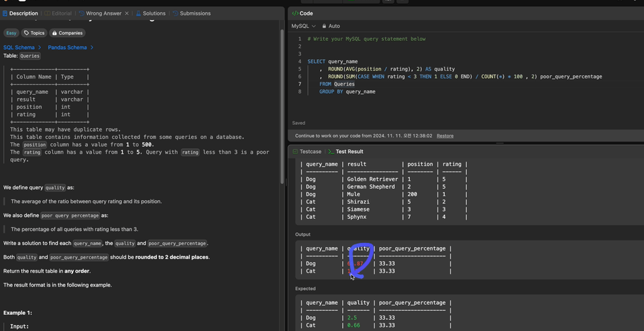Click the Auto lock indicator

point(331,26)
